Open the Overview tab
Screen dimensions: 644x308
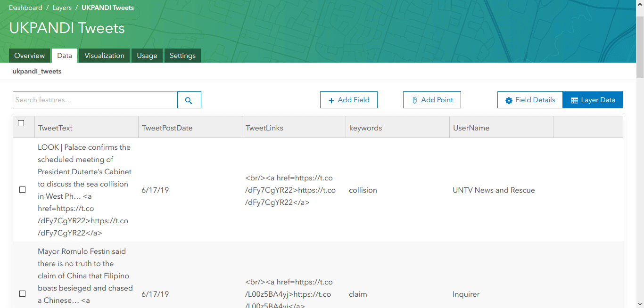(x=30, y=56)
